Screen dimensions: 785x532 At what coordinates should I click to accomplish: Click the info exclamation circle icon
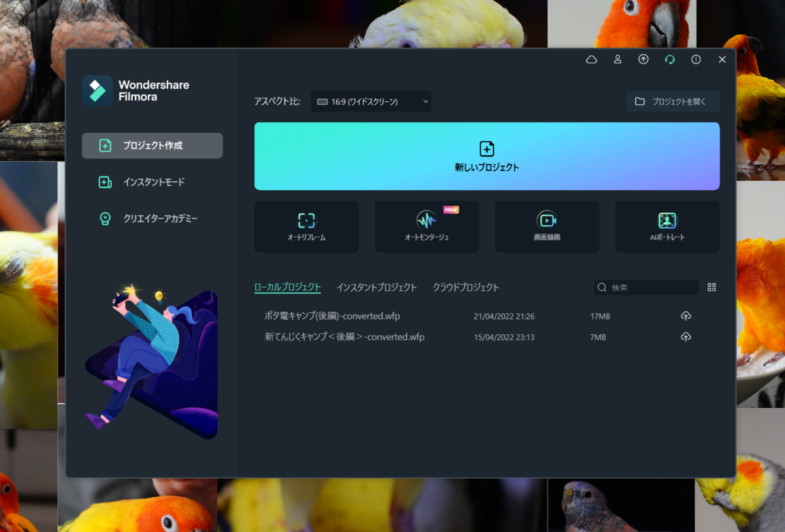[x=696, y=59]
